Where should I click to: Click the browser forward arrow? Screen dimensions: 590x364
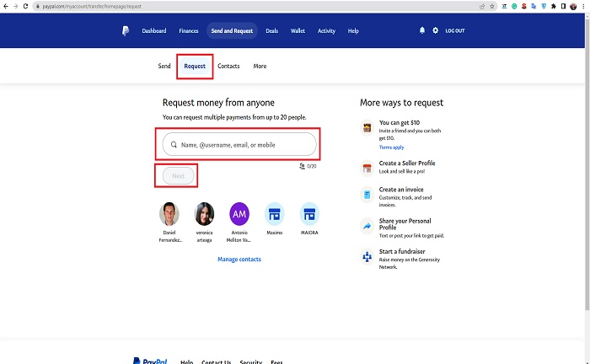(x=15, y=6)
